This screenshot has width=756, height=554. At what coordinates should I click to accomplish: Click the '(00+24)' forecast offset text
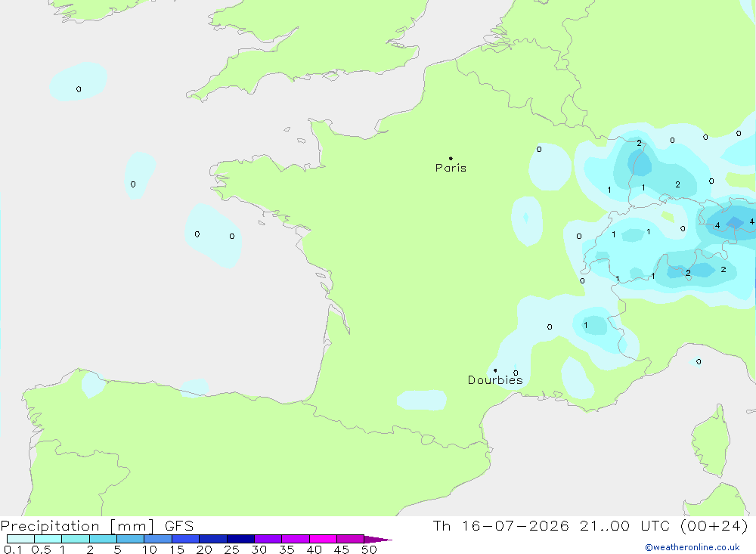pyautogui.click(x=714, y=525)
